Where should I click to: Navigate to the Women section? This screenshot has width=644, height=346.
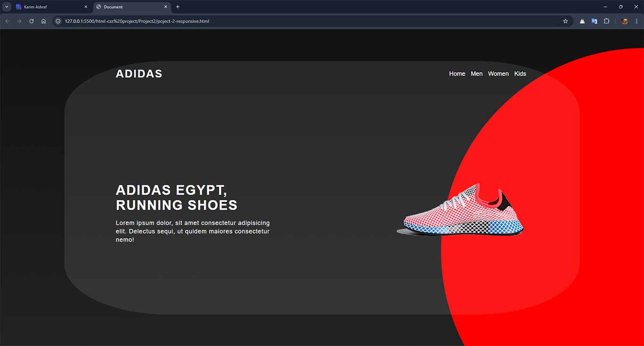pos(498,74)
